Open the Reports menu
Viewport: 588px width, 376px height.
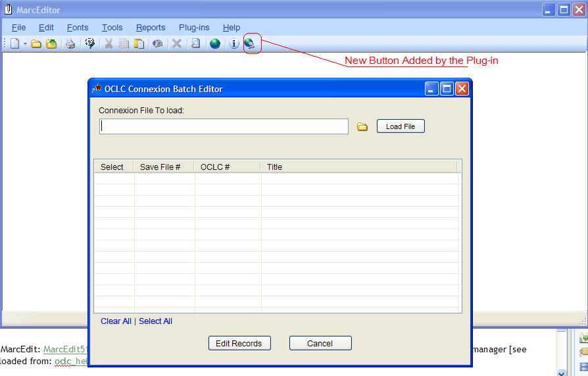151,28
